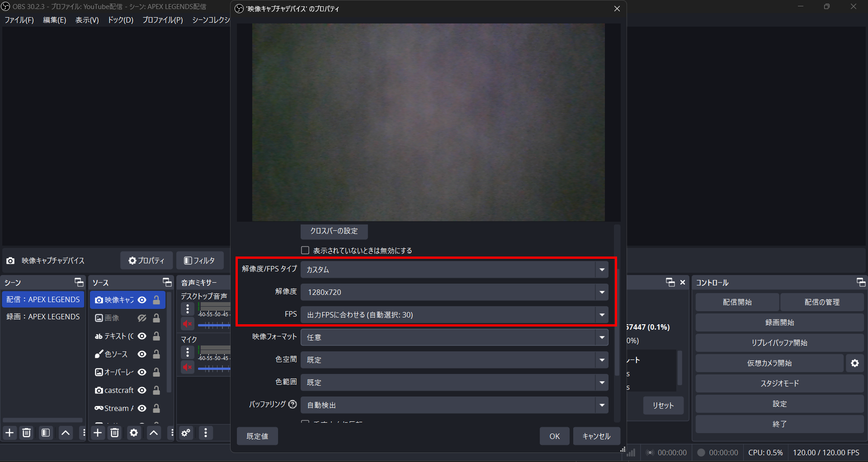Open プロファイル(P) menu
The image size is (868, 462).
pyautogui.click(x=163, y=20)
